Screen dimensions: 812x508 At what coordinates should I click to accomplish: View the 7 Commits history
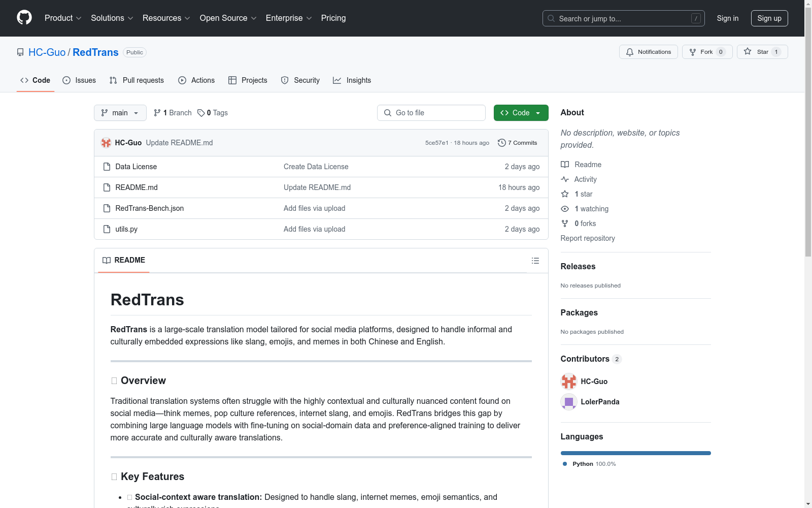[x=518, y=143]
